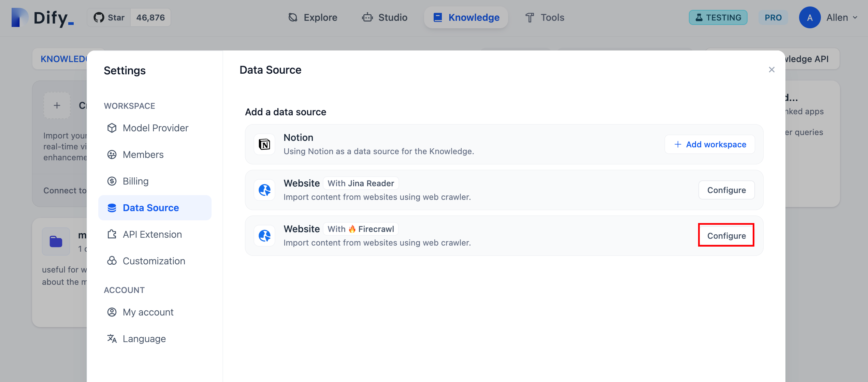This screenshot has height=382, width=868.
Task: Click the plus icon to create knowledge
Action: coord(57,105)
